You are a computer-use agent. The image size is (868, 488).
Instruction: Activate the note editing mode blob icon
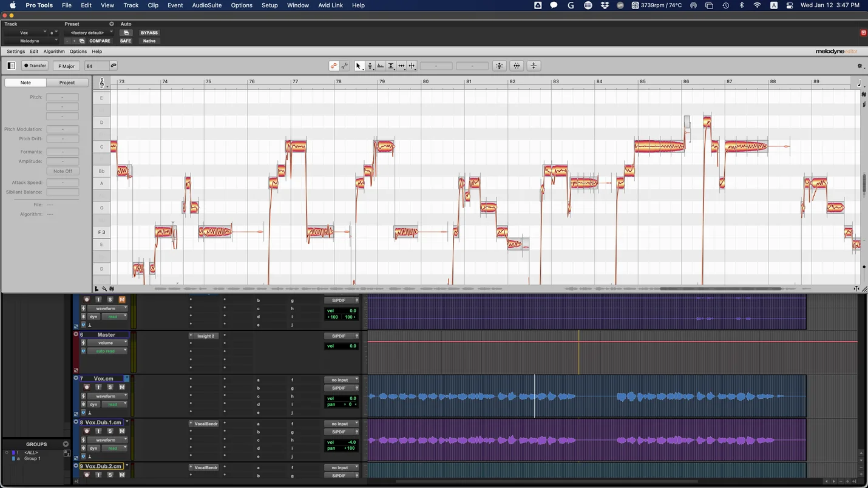pyautogui.click(x=334, y=66)
